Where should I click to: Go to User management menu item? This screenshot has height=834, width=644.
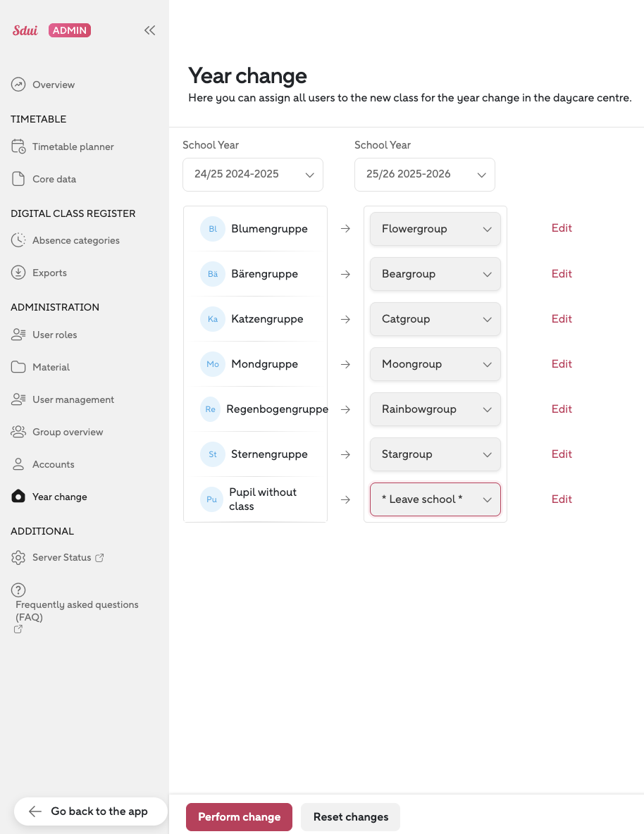(73, 399)
